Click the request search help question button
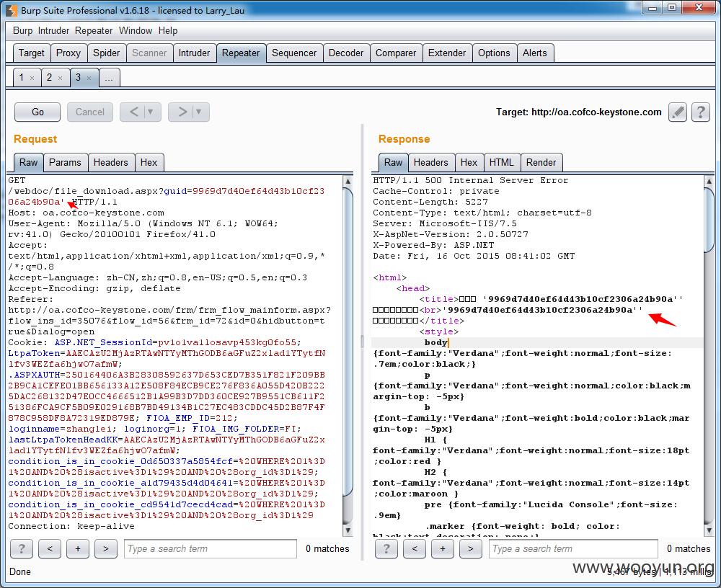Viewport: 721px width, 588px height. point(21,548)
